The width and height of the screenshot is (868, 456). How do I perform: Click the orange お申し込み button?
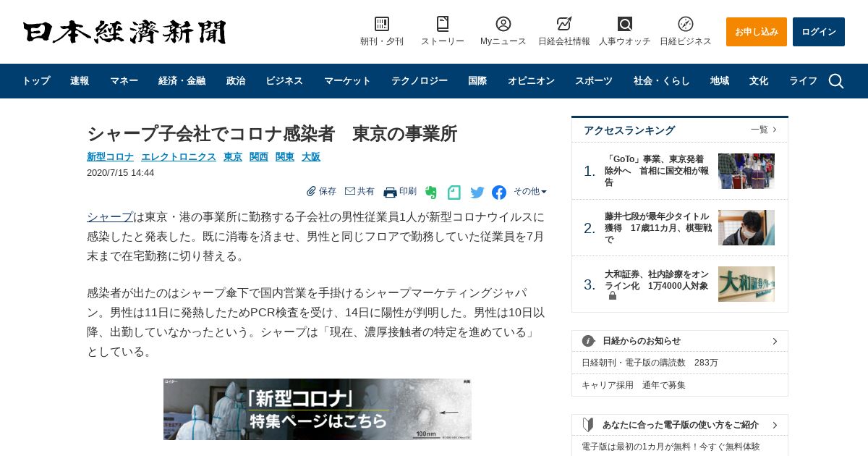[757, 32]
